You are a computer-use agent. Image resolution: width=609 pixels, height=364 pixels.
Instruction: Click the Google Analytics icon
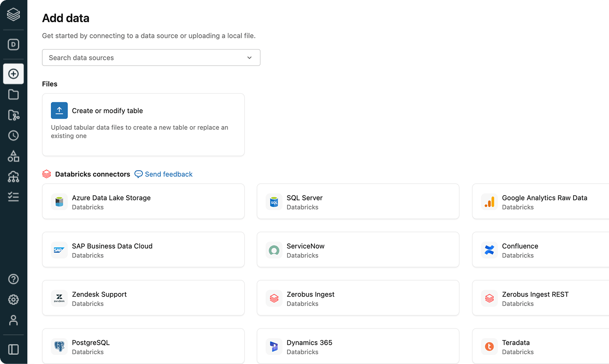point(490,202)
